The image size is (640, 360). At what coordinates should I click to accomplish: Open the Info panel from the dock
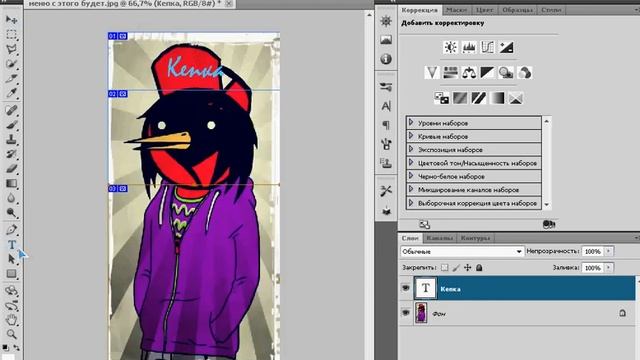[x=386, y=59]
